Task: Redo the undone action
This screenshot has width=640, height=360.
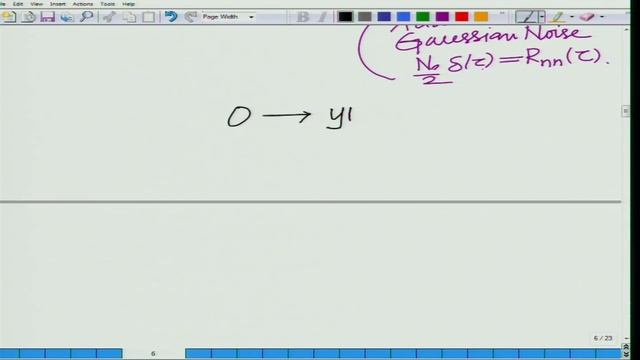Action: (x=191, y=17)
